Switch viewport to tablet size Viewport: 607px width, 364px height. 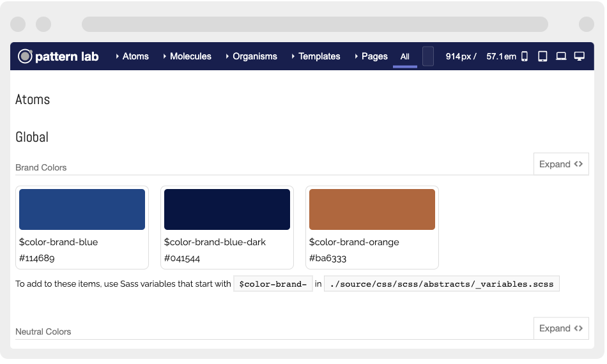(542, 56)
